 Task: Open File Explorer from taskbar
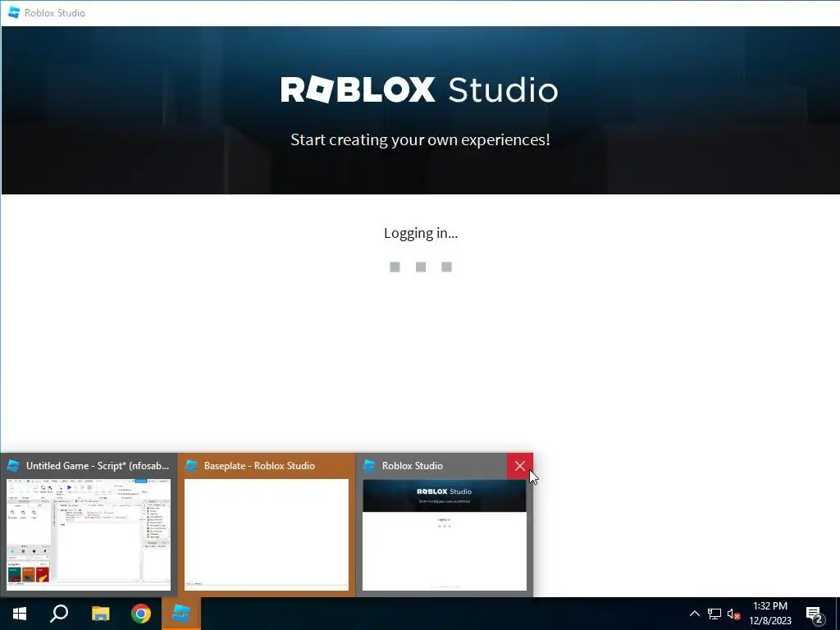100,614
